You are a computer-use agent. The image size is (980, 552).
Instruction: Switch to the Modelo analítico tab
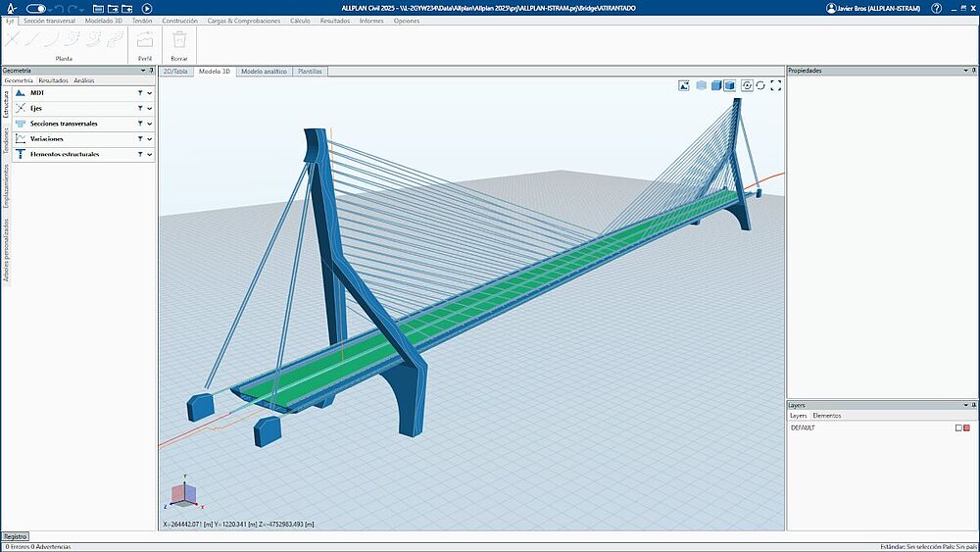tap(264, 72)
